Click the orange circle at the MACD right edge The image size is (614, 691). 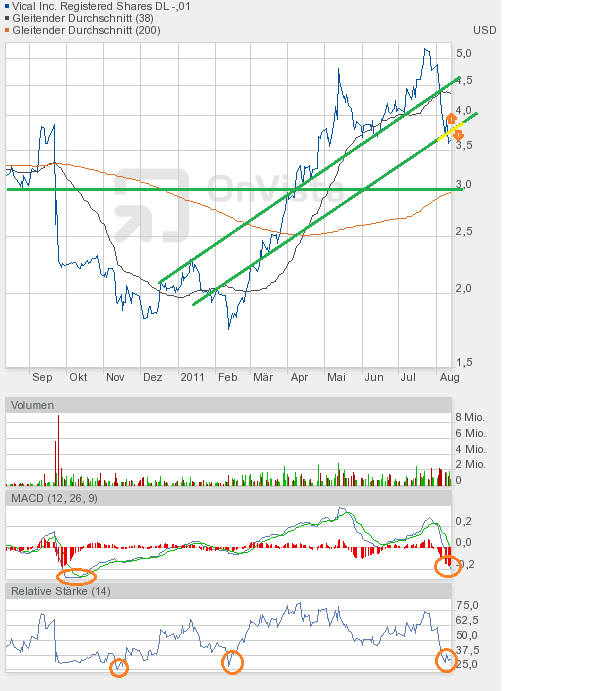click(x=447, y=566)
